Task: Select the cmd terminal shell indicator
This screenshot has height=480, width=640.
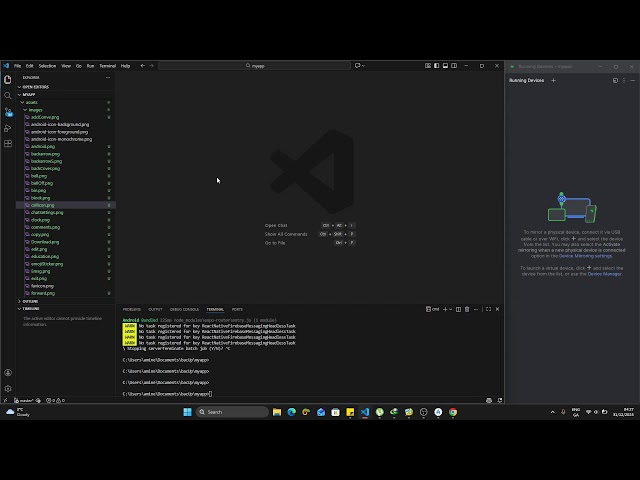Action: tap(433, 309)
